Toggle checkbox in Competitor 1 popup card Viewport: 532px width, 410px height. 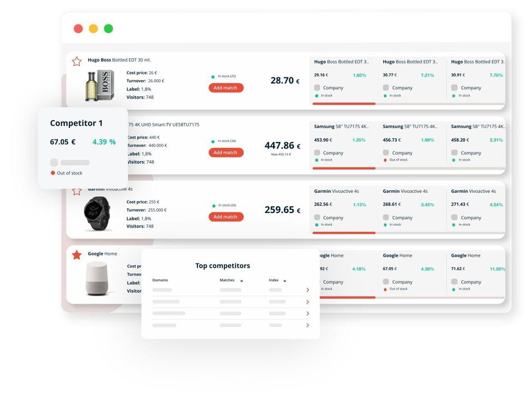point(54,162)
